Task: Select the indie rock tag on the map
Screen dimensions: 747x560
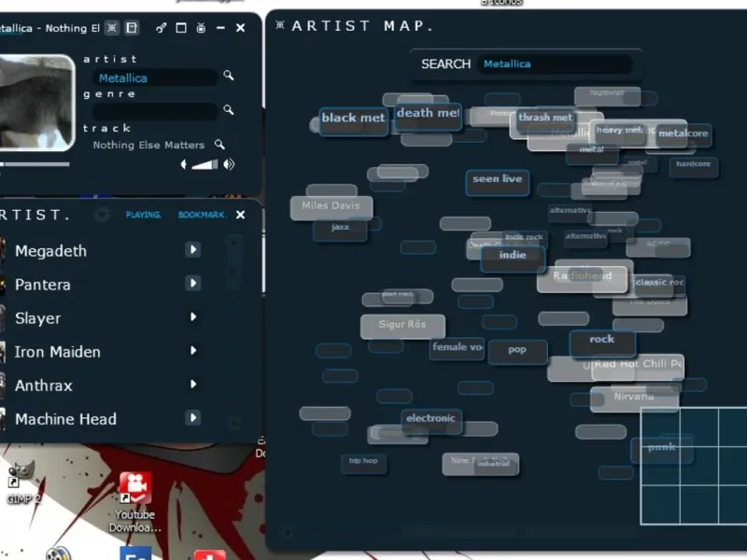Action: click(524, 238)
